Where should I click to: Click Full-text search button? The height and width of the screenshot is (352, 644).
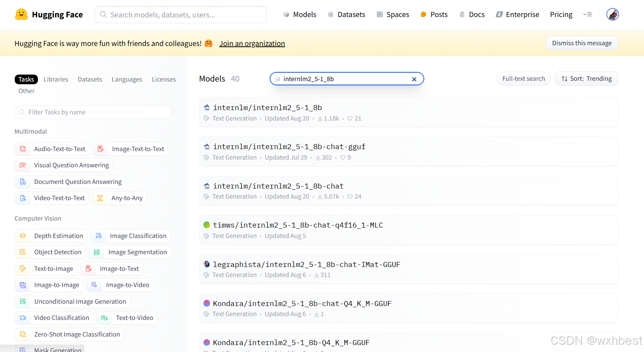click(523, 78)
